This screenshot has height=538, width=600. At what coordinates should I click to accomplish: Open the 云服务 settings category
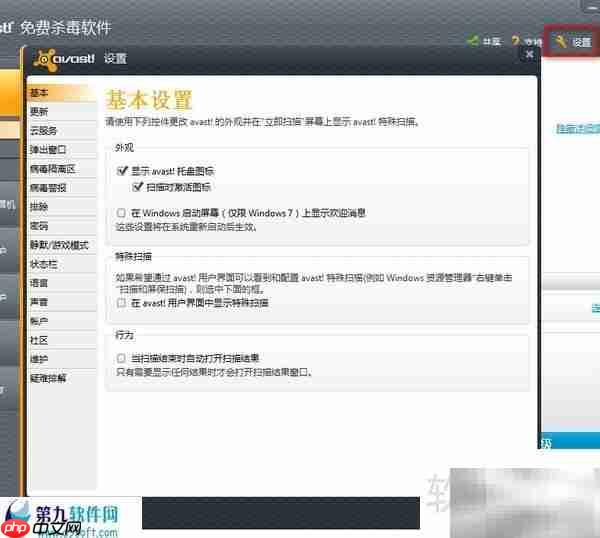click(x=62, y=131)
